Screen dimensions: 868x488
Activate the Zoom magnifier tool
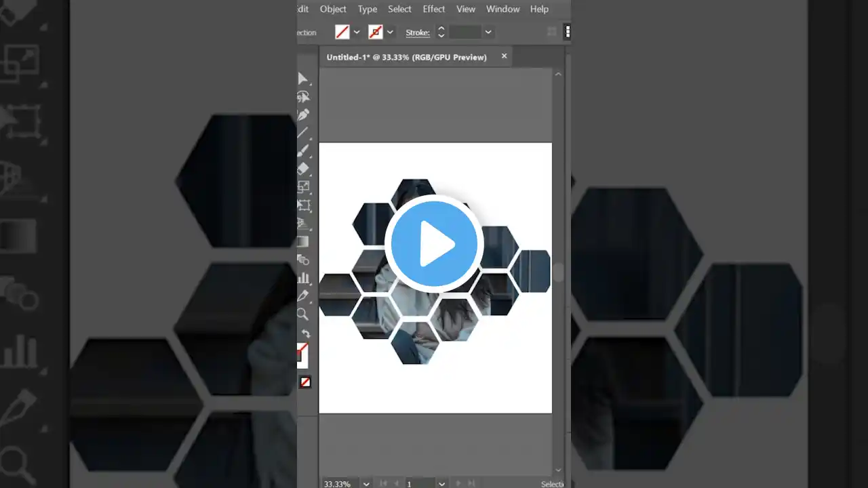[x=302, y=314]
